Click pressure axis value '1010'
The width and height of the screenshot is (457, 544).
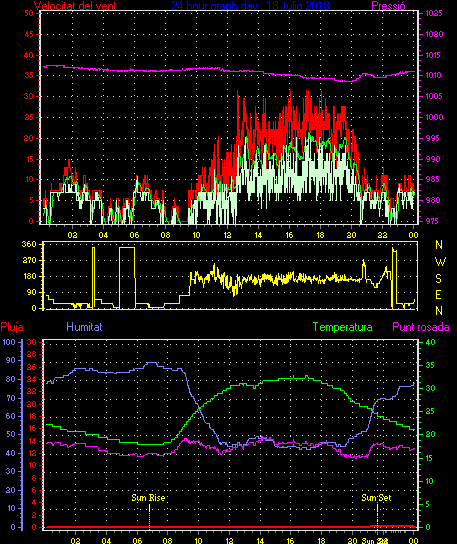pos(434,75)
